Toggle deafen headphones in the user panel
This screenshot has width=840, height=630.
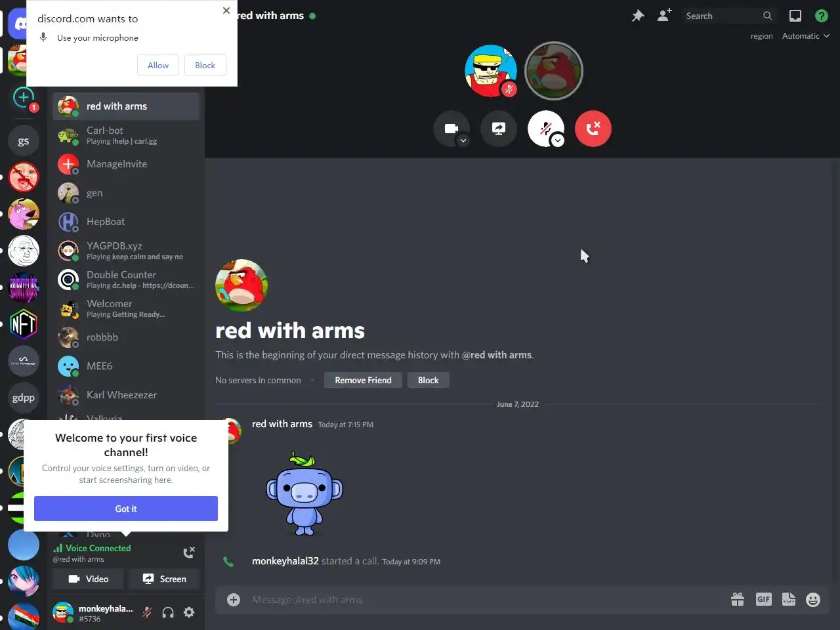[168, 612]
